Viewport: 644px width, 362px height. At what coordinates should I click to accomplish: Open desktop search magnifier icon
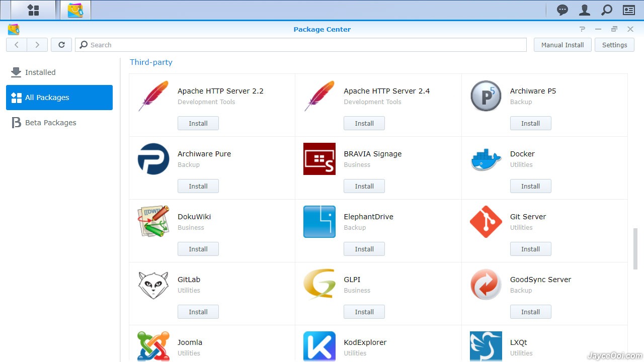point(607,10)
